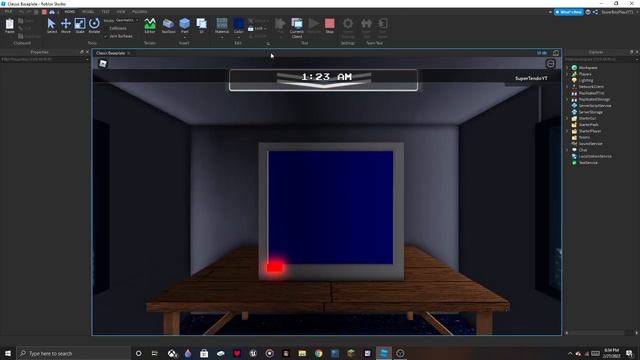Screen dimensions: 640x360
Task: Click the Lock tool in Edit group
Action: [257, 29]
